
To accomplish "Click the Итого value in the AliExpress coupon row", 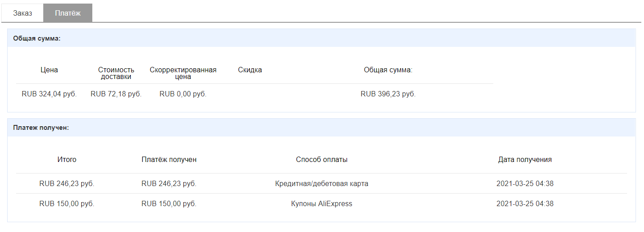I will 67,204.
